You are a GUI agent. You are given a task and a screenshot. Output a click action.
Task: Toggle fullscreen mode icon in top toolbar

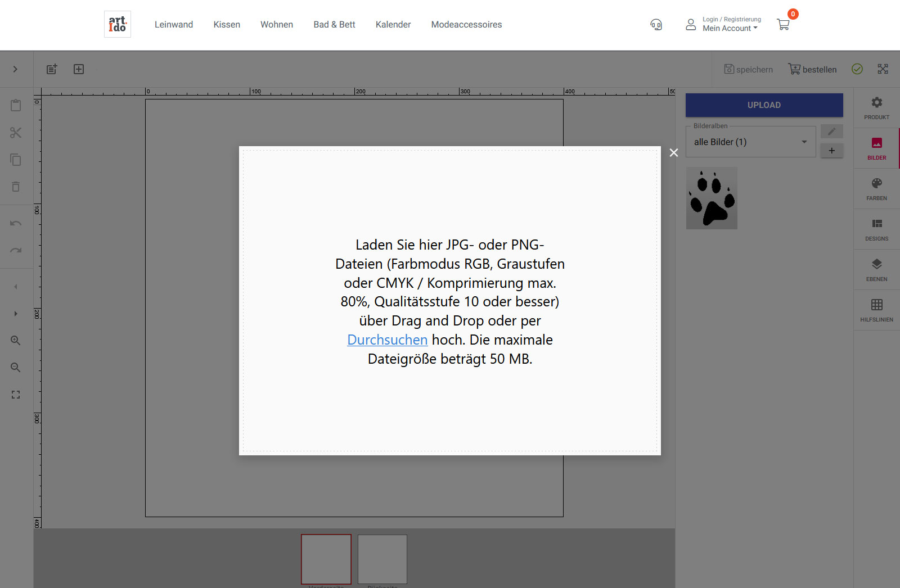(883, 69)
